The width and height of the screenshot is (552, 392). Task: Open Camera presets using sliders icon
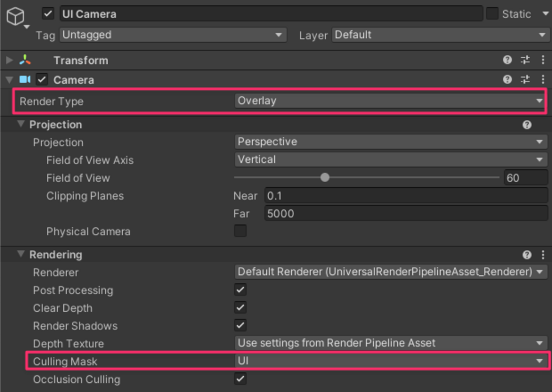coord(525,80)
